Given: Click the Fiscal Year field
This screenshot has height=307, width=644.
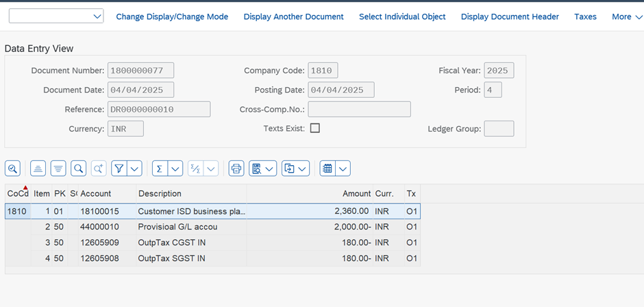Looking at the screenshot, I should click(x=499, y=71).
